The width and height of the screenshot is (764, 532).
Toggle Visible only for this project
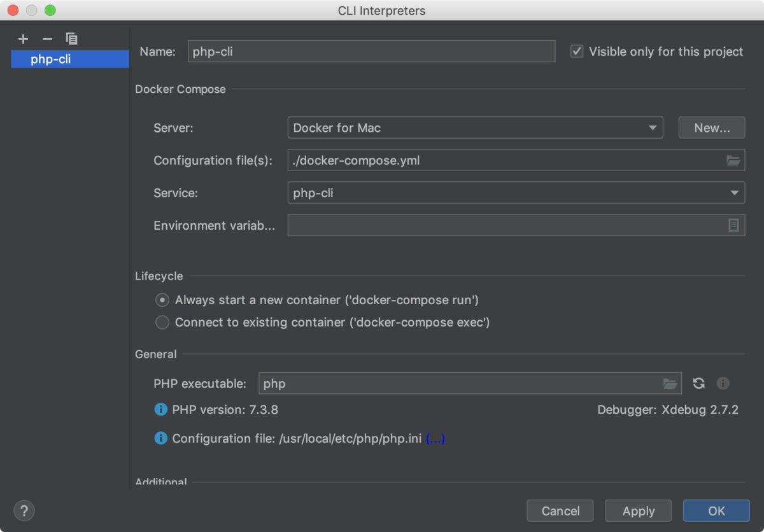point(577,52)
